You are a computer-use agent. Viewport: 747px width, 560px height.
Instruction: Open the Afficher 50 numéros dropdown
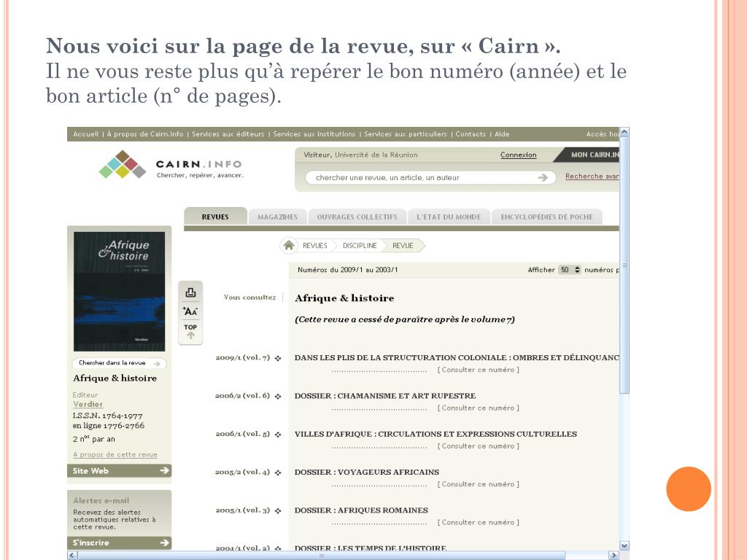coord(569,270)
